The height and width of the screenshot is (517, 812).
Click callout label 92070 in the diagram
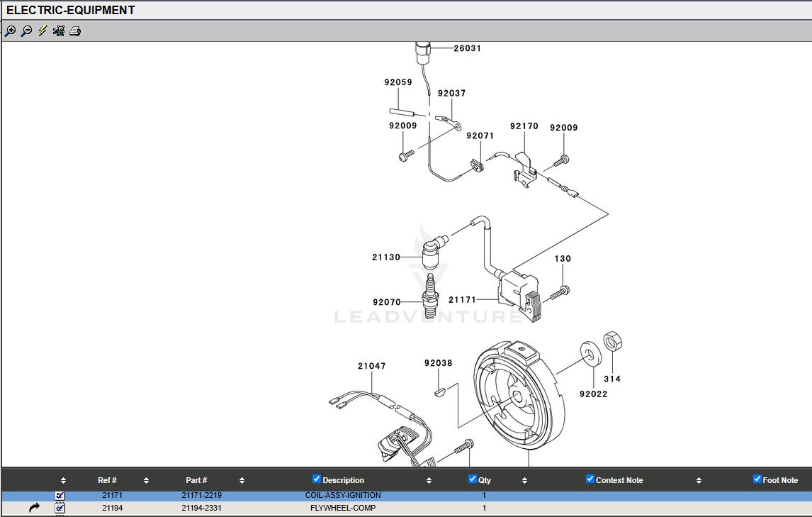pyautogui.click(x=387, y=302)
